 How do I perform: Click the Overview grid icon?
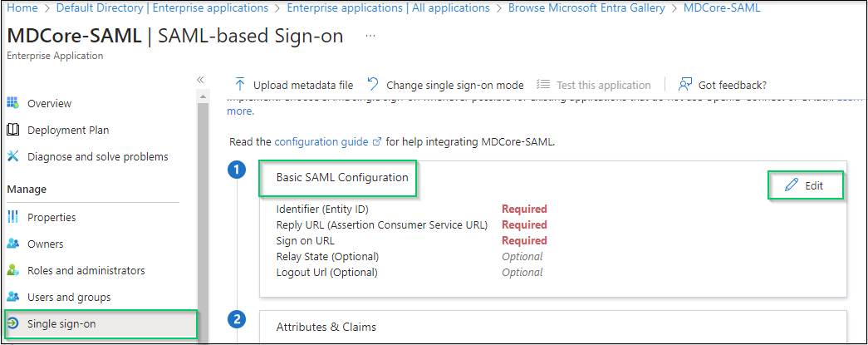tap(12, 104)
